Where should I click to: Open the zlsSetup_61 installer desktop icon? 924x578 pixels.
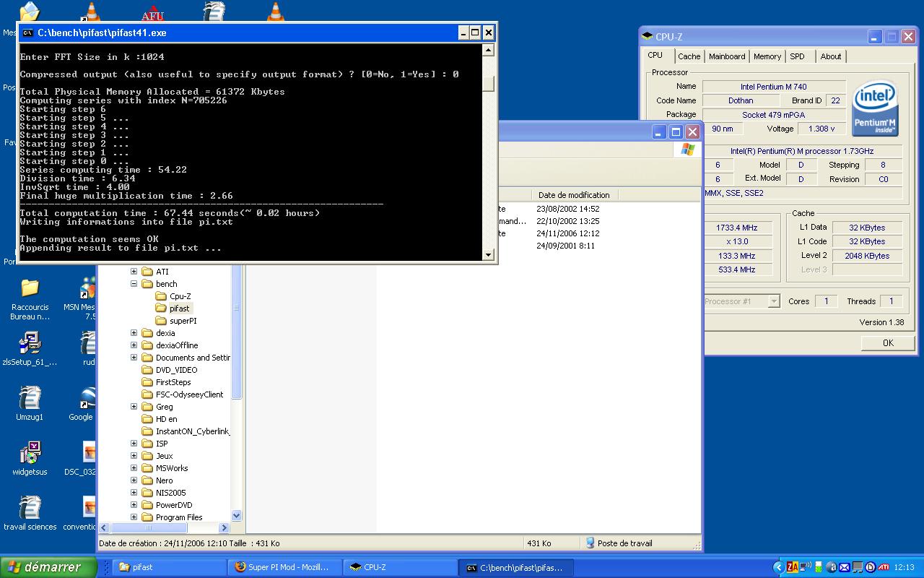30,344
